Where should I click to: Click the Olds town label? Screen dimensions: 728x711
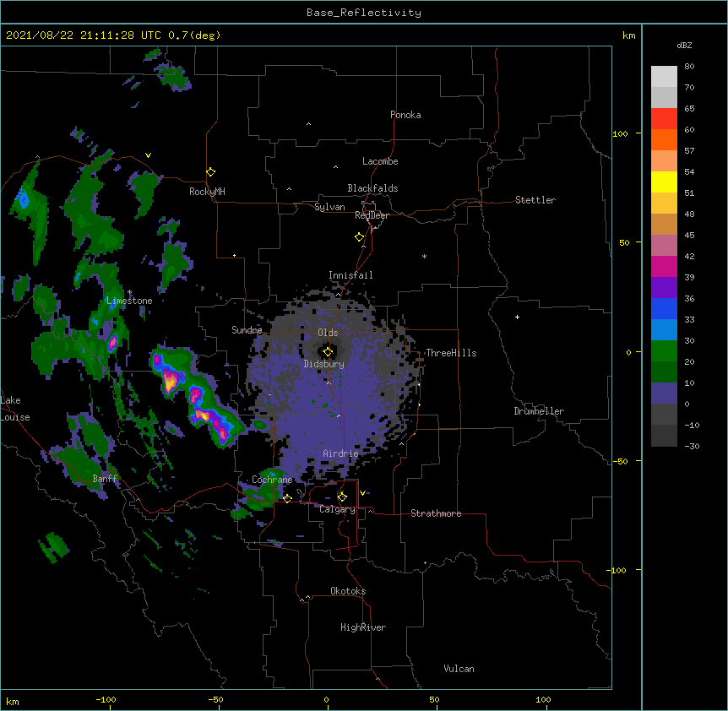click(328, 333)
